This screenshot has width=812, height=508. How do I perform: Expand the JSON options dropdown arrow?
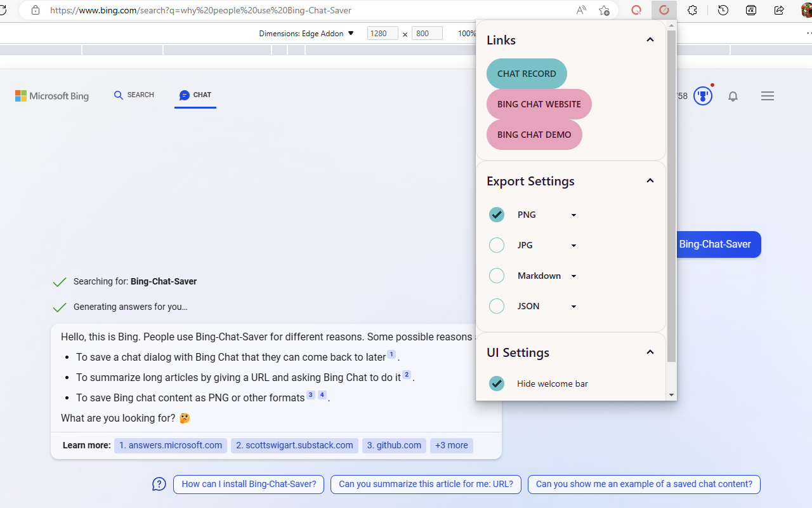pyautogui.click(x=573, y=307)
